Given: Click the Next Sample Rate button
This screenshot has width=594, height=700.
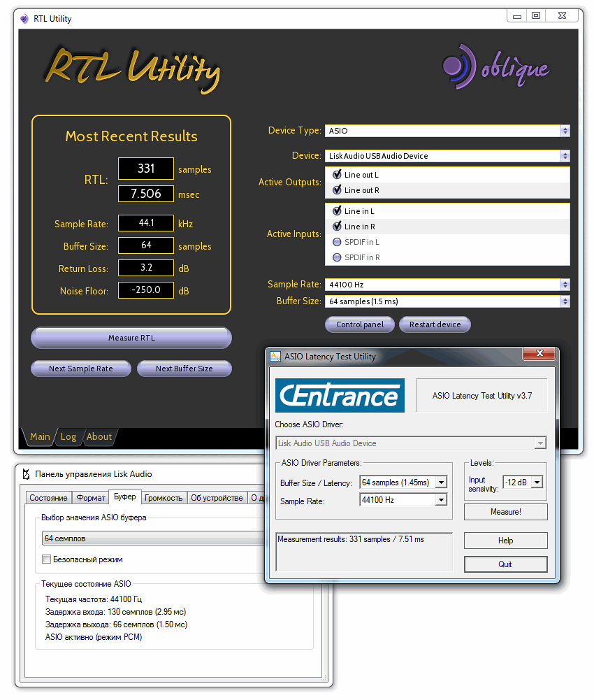Looking at the screenshot, I should click(x=81, y=369).
